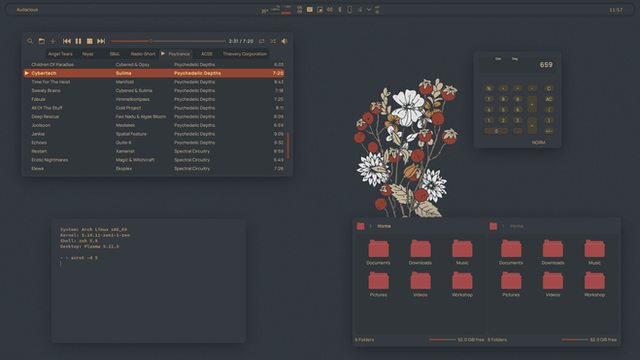Open the Audacious application menu in top panel
This screenshot has height=360, width=640.
[27, 10]
